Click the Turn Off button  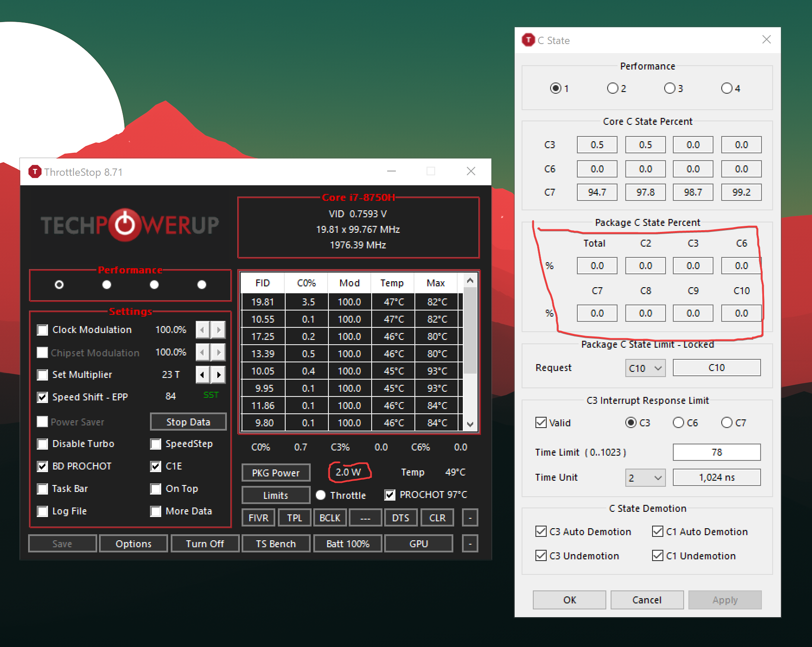tap(205, 544)
